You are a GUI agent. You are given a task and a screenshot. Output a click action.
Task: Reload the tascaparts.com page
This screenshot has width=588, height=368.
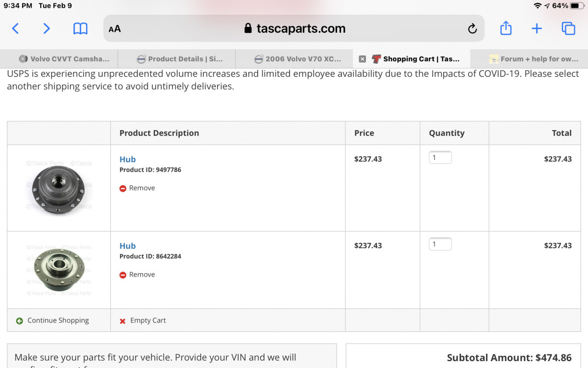click(x=472, y=29)
